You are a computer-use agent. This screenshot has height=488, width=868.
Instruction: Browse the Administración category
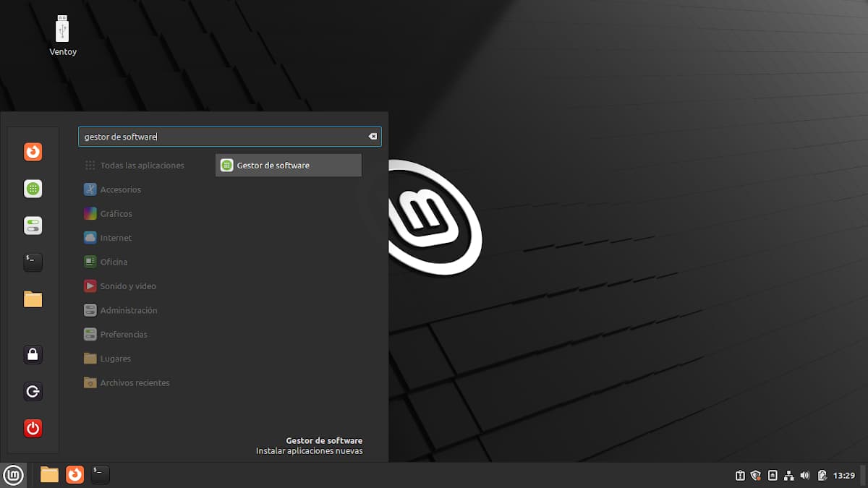point(129,309)
